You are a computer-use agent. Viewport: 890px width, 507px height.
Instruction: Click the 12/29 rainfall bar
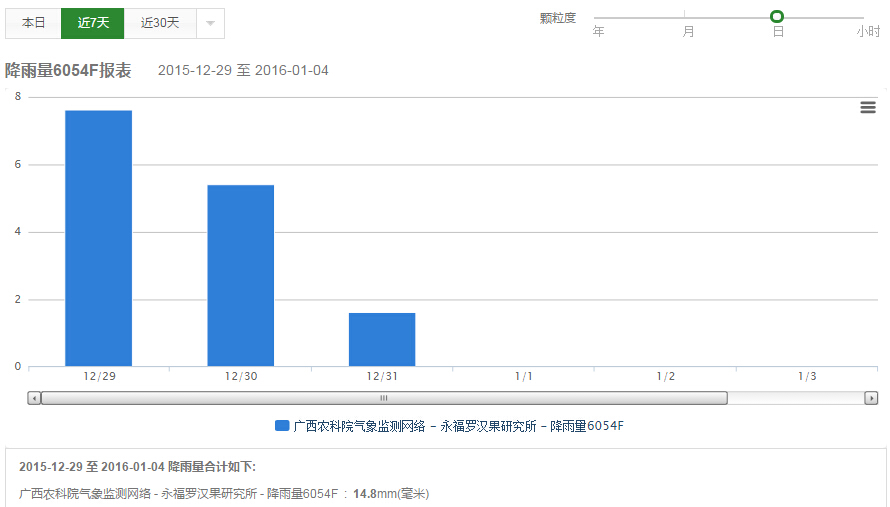pos(98,238)
